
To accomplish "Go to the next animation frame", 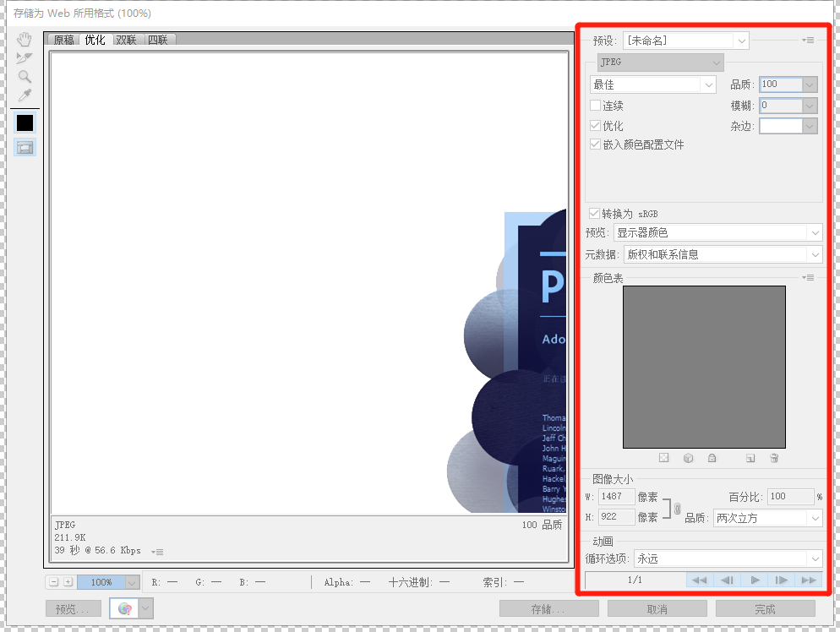I will 782,580.
